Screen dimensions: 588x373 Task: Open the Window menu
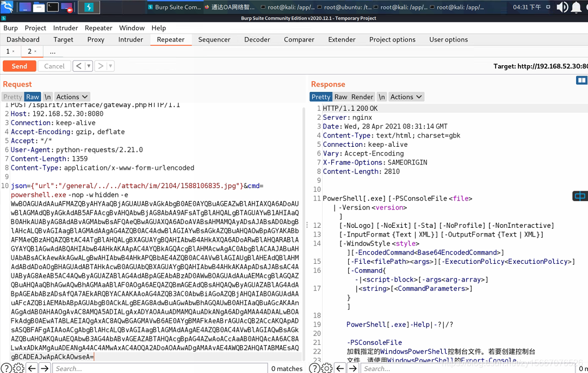132,28
